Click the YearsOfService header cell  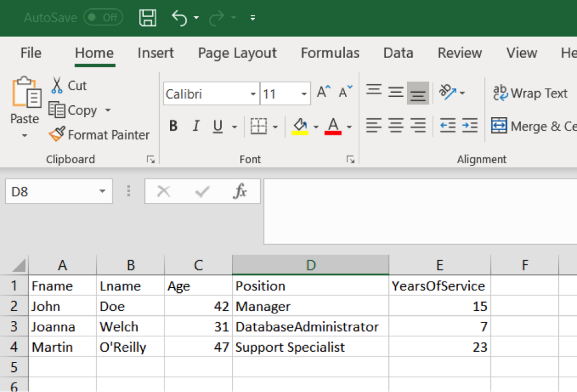pyautogui.click(x=440, y=286)
